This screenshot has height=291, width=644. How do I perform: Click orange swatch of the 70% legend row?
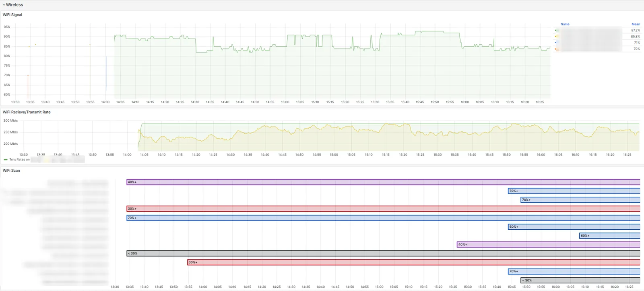click(x=556, y=49)
